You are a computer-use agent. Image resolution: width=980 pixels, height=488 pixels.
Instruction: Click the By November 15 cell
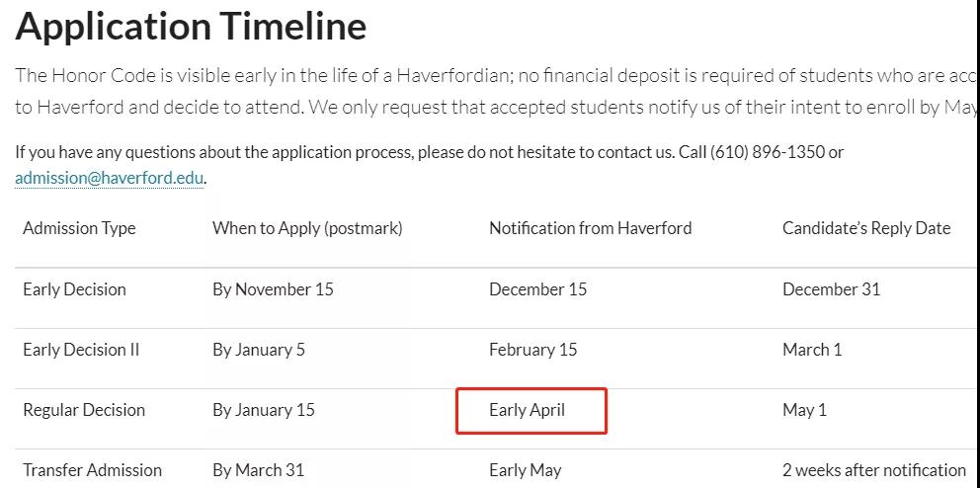coord(273,289)
